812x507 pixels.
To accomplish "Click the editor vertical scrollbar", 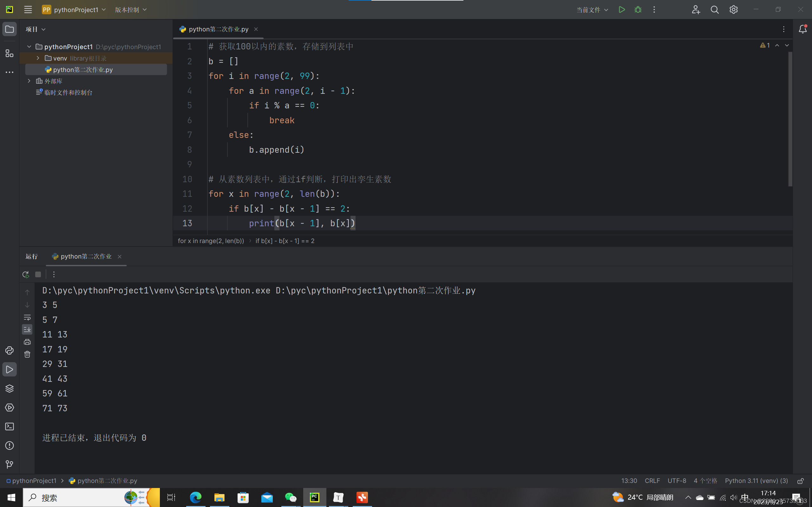I will point(790,119).
